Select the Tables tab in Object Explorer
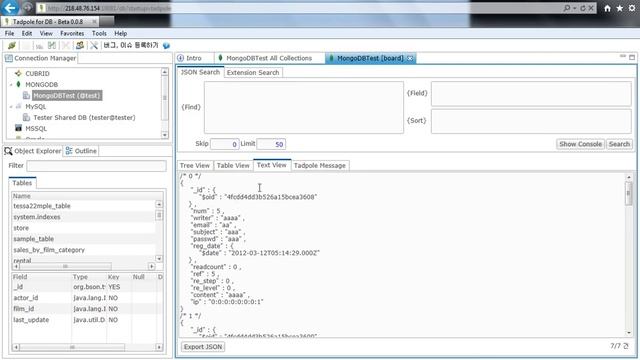Image resolution: width=640 pixels, height=360 pixels. tap(22, 183)
